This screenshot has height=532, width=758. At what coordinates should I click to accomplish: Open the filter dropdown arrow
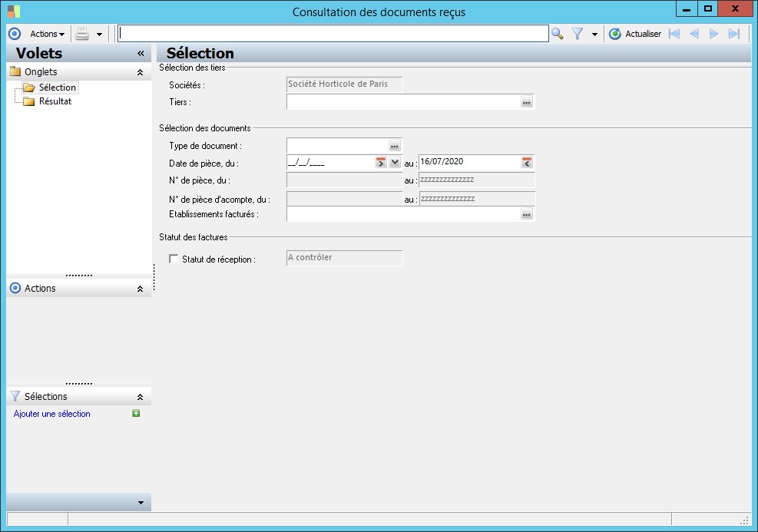click(x=594, y=35)
